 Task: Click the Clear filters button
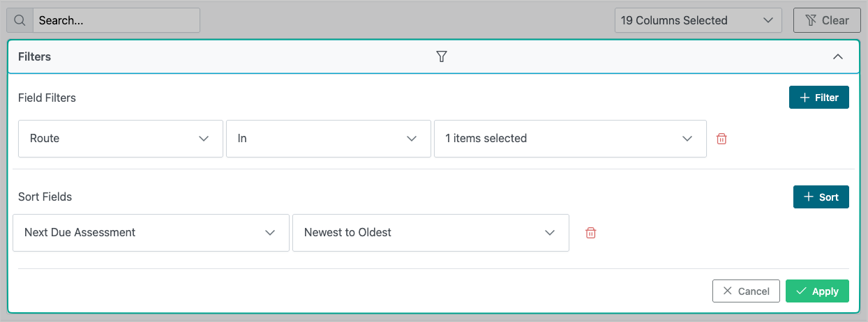827,20
